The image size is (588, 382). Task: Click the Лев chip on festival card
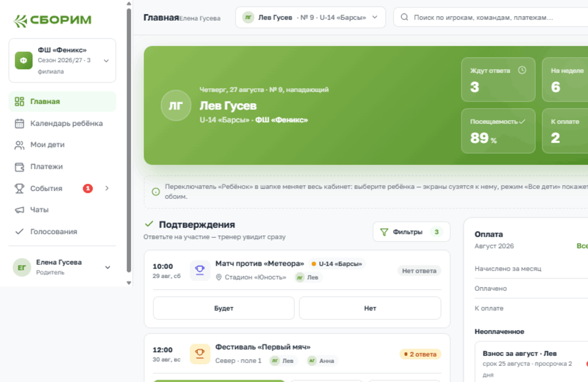[283, 361]
